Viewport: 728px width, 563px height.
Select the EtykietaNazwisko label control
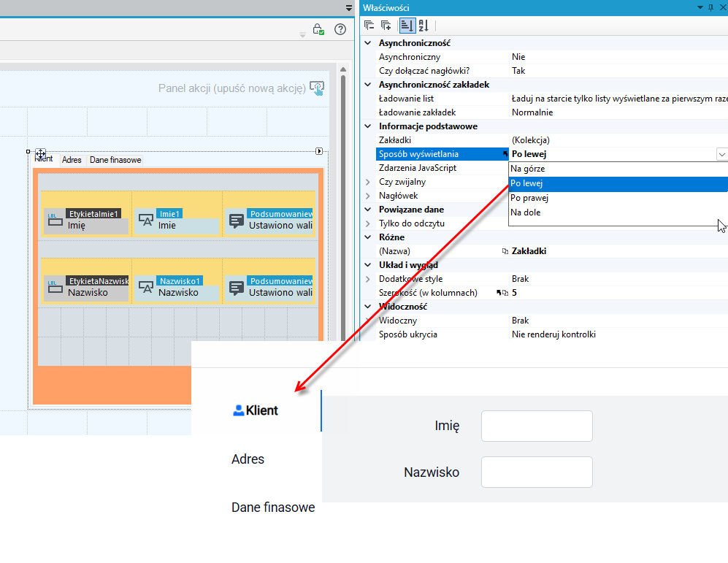click(x=86, y=288)
